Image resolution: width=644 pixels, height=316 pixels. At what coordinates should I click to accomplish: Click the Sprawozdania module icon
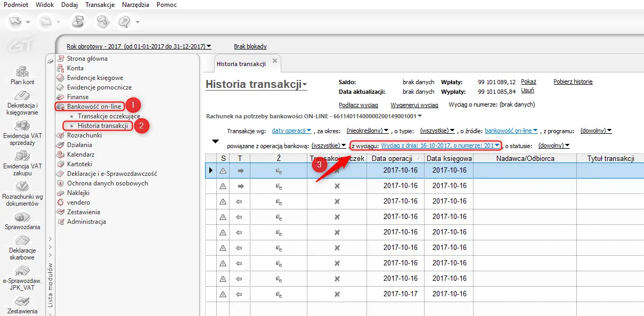click(x=22, y=217)
